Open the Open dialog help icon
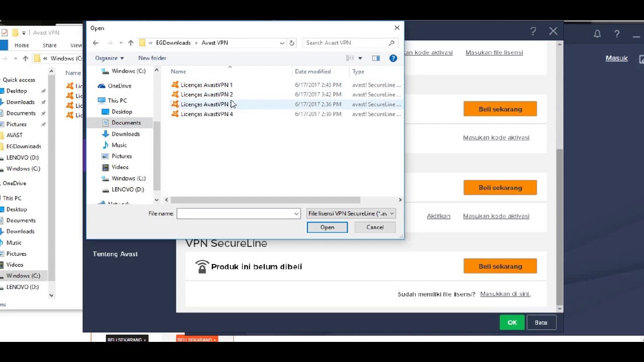The width and height of the screenshot is (644, 362). point(393,58)
